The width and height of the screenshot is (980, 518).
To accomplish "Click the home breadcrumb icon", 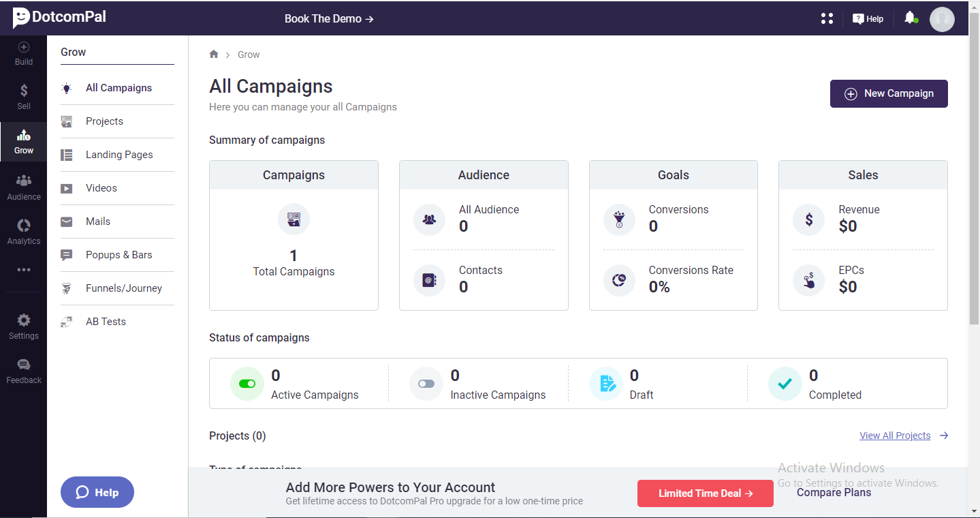I will [214, 55].
